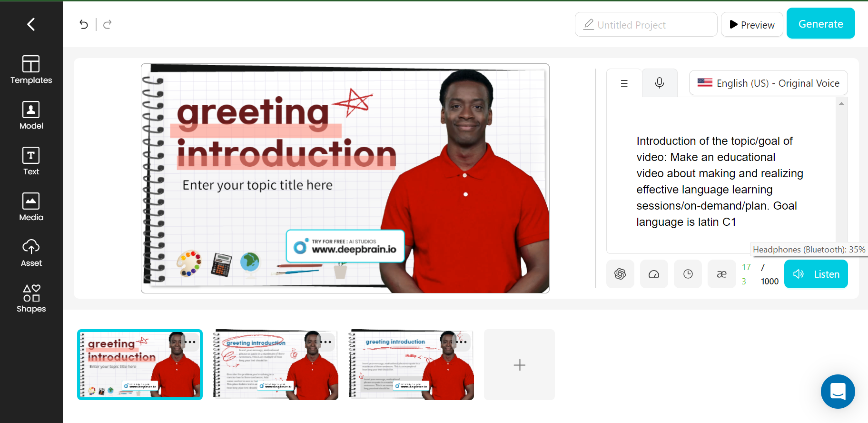868x423 pixels.
Task: Add a new slide with plus button
Action: coord(520,365)
